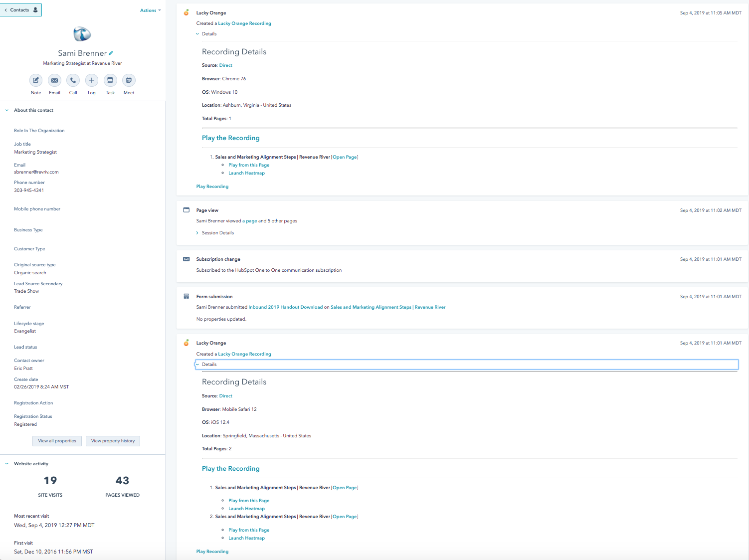
Task: Log an activity using the Log icon
Action: point(91,80)
